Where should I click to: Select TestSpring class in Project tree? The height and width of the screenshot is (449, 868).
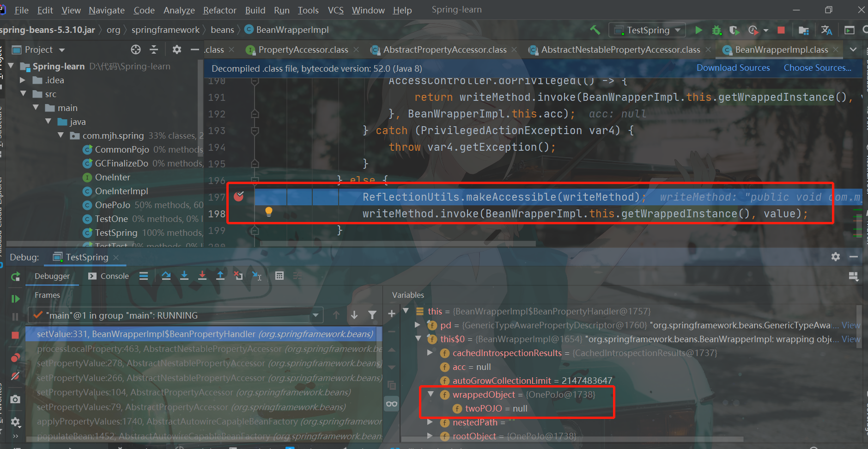pos(116,233)
